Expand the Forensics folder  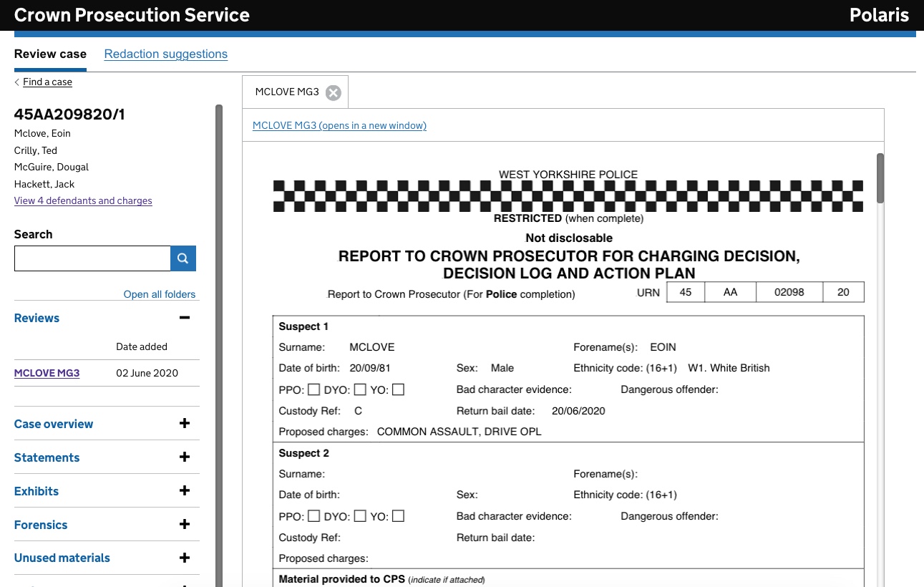pos(185,525)
